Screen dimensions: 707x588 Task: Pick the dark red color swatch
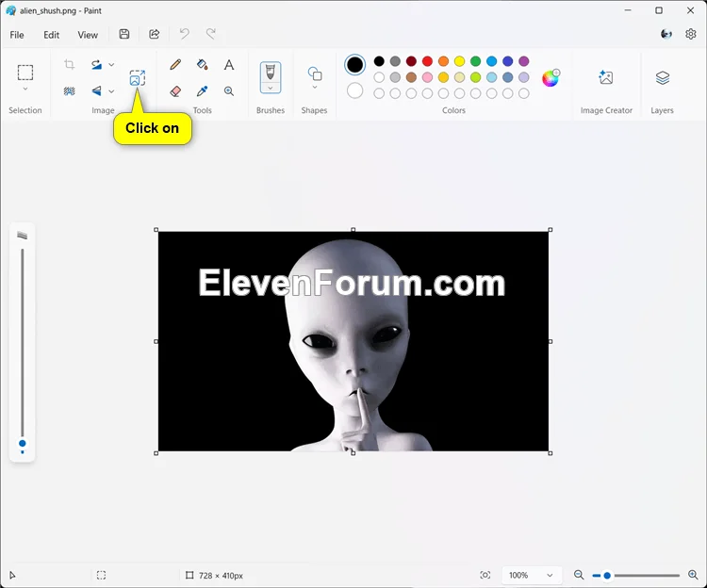[x=411, y=61]
